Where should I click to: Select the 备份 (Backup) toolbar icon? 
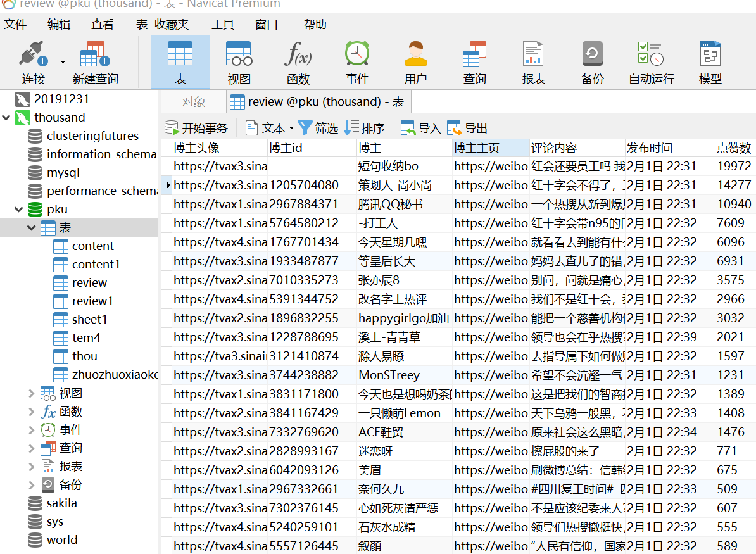tap(592, 61)
